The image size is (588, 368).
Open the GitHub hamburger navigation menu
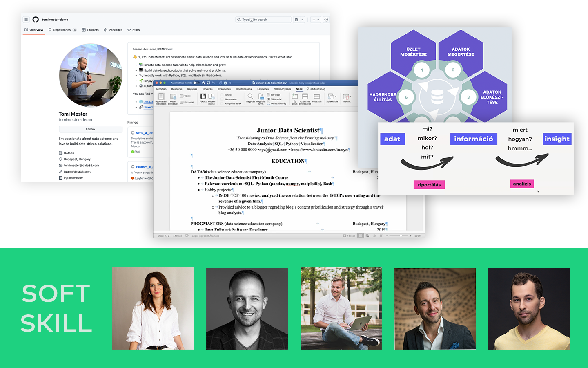tap(26, 20)
